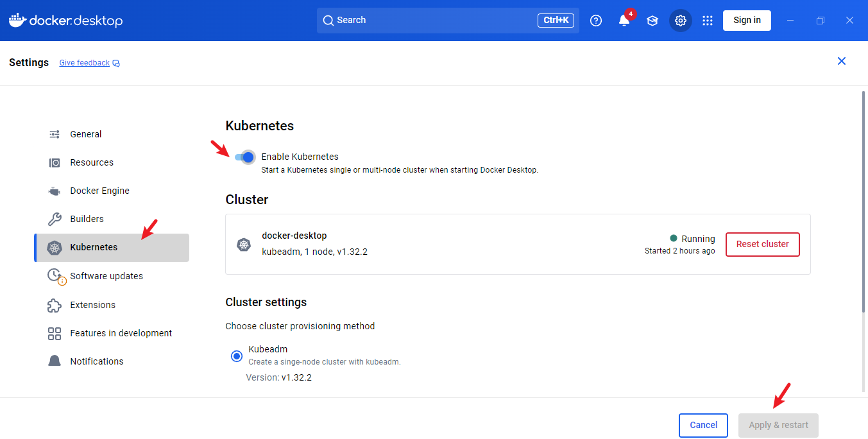The width and height of the screenshot is (868, 439).
Task: Close Settings with the blue X
Action: click(842, 61)
